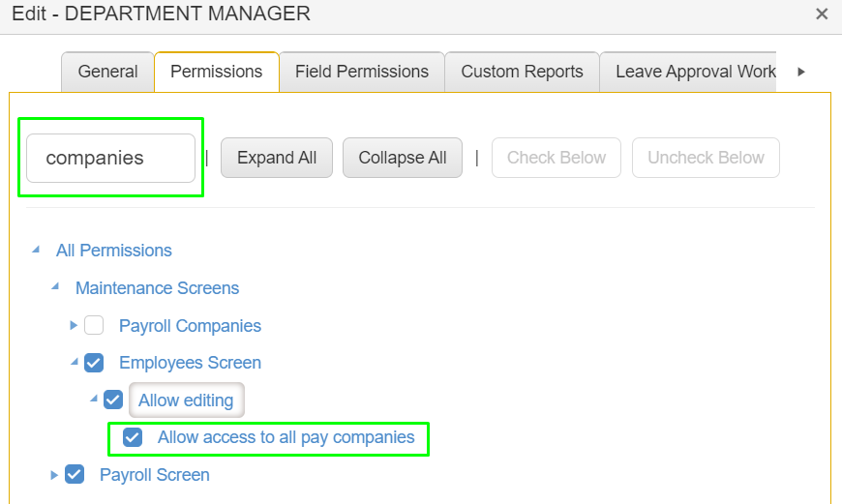Collapse the All Permissions tree node
The width and height of the screenshot is (842, 504).
pos(36,250)
